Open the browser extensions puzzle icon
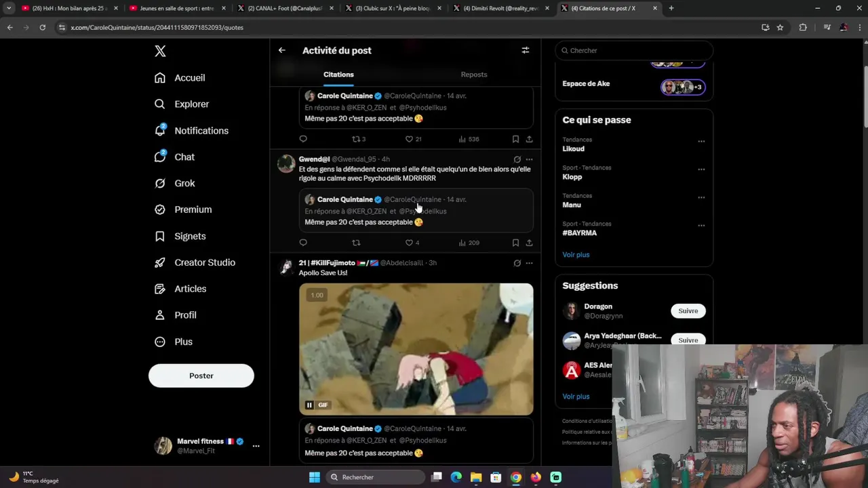868x488 pixels. click(x=803, y=27)
